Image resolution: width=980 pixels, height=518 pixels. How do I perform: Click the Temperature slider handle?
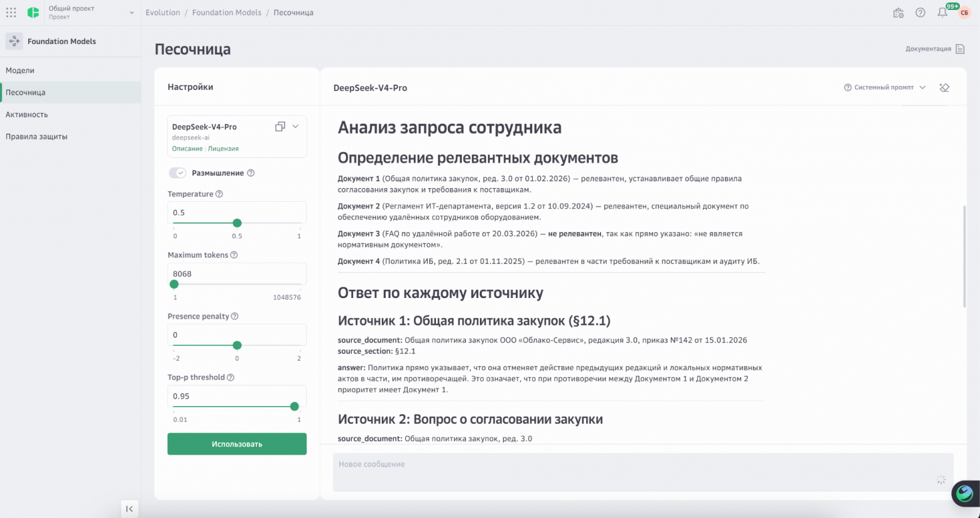pos(237,223)
